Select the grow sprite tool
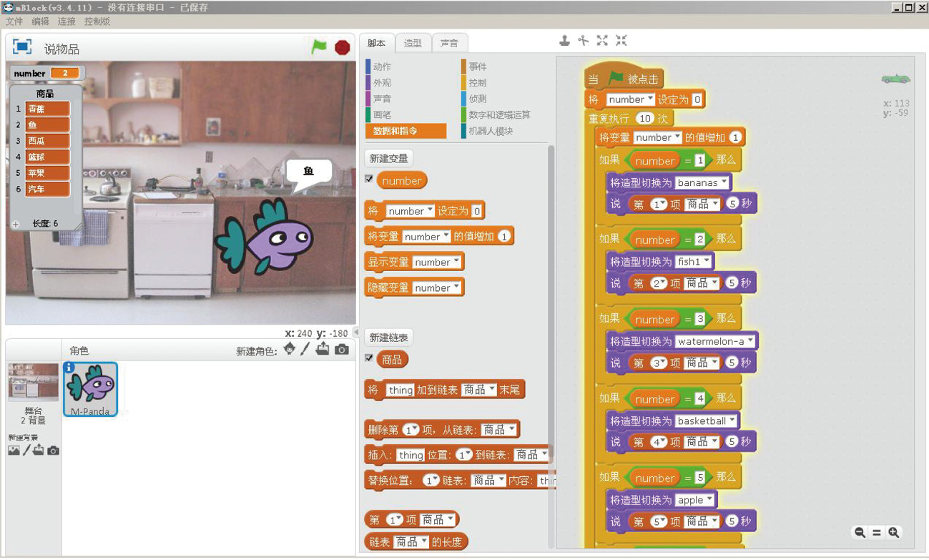This screenshot has width=929, height=560. tap(602, 41)
